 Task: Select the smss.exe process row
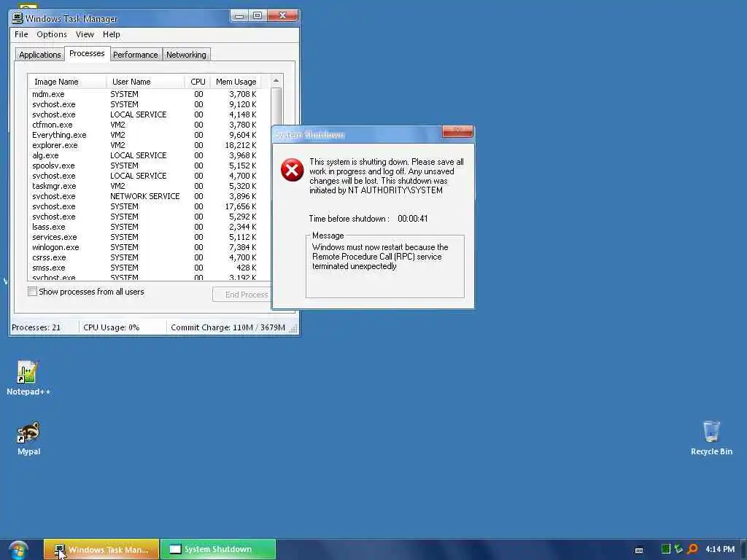point(144,268)
